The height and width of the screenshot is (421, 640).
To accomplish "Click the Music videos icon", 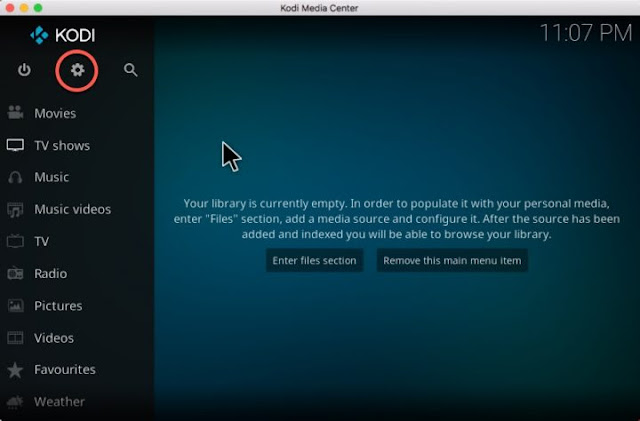I will [15, 209].
